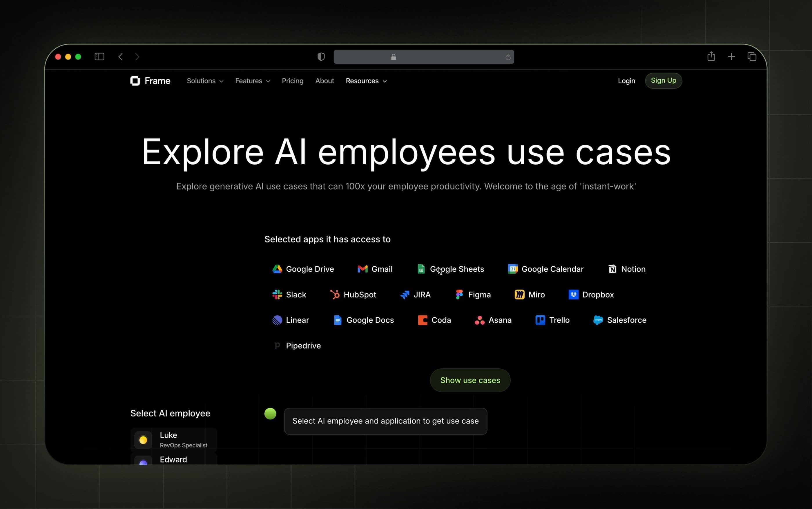The height and width of the screenshot is (509, 812).
Task: Choose Luke the RevOps Specialist
Action: (x=173, y=440)
